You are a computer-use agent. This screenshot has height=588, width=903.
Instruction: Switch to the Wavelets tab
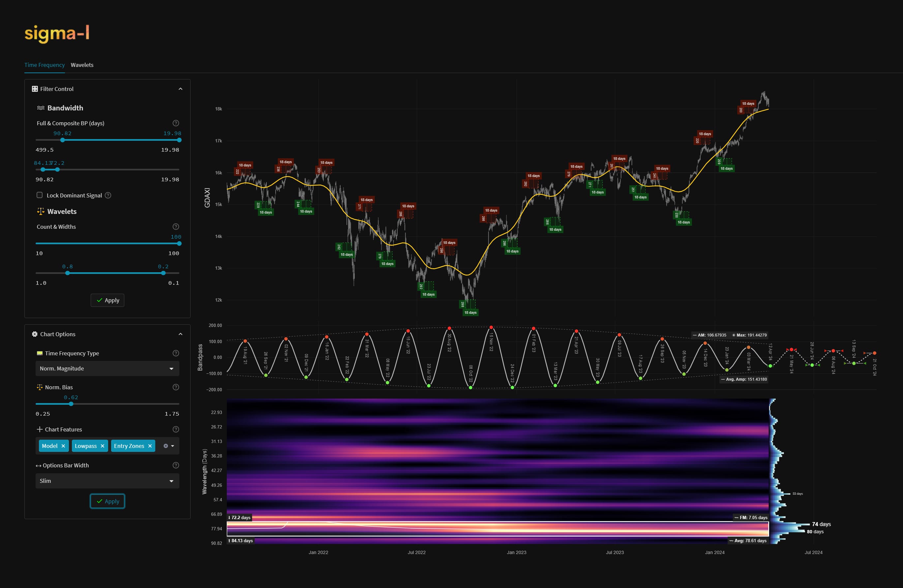point(82,65)
